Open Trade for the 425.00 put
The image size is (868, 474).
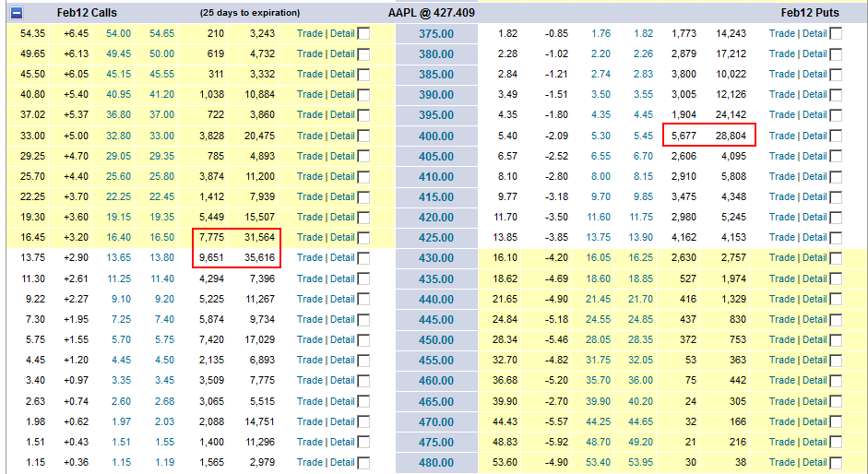tap(781, 237)
